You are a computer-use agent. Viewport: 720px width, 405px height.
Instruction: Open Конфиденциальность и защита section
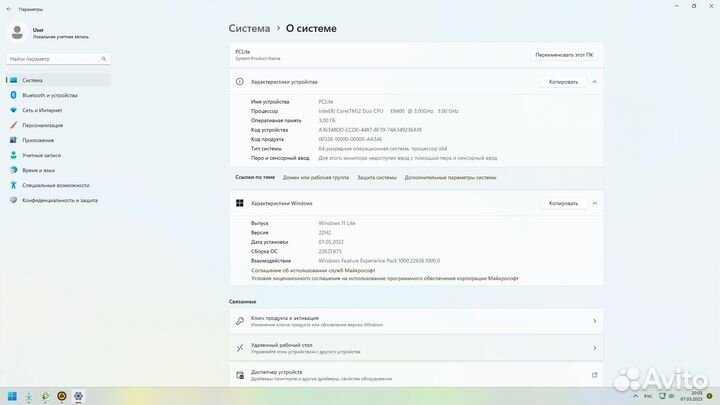[x=59, y=200]
